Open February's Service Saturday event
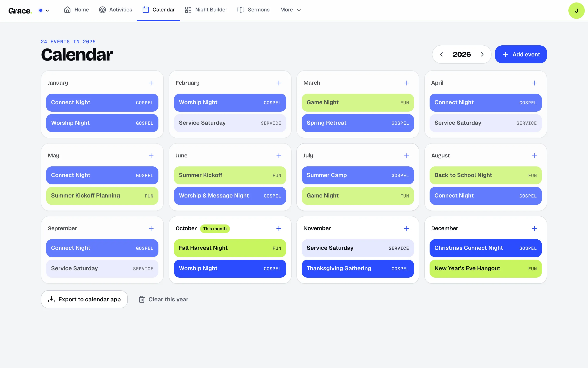 pyautogui.click(x=230, y=123)
